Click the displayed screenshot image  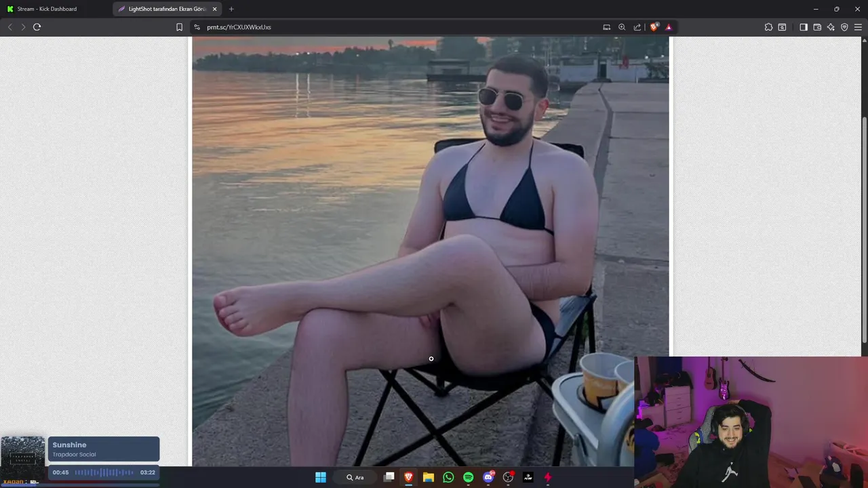point(430,251)
